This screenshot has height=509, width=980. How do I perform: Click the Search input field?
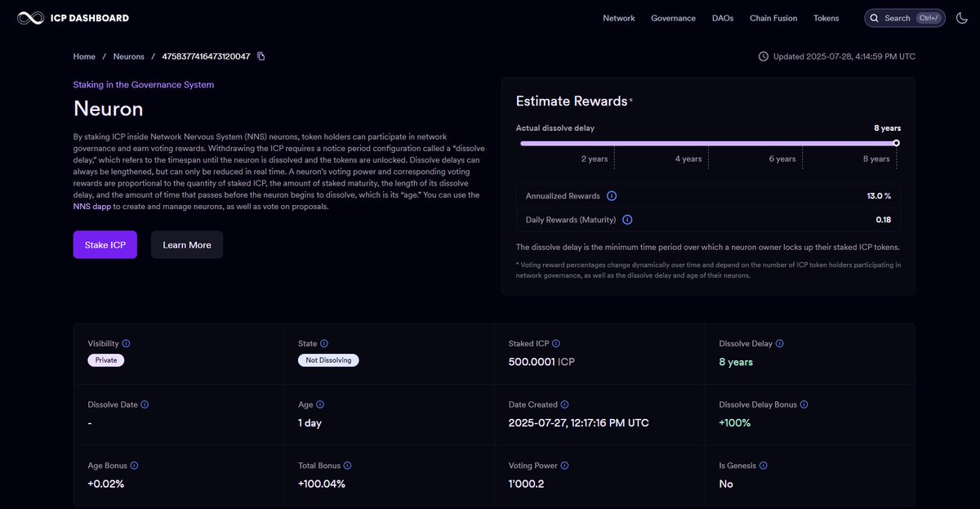click(x=904, y=18)
